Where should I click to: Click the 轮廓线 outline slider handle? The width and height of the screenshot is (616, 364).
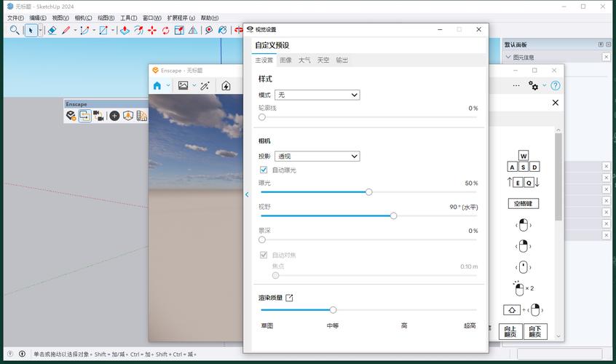pos(262,117)
